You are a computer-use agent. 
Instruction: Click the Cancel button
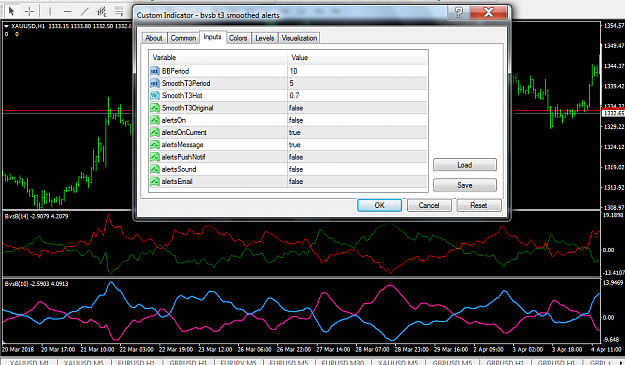429,205
